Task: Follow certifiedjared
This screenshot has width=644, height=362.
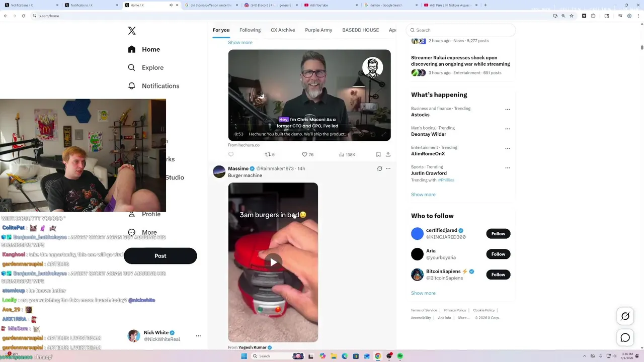Action: [498, 234]
